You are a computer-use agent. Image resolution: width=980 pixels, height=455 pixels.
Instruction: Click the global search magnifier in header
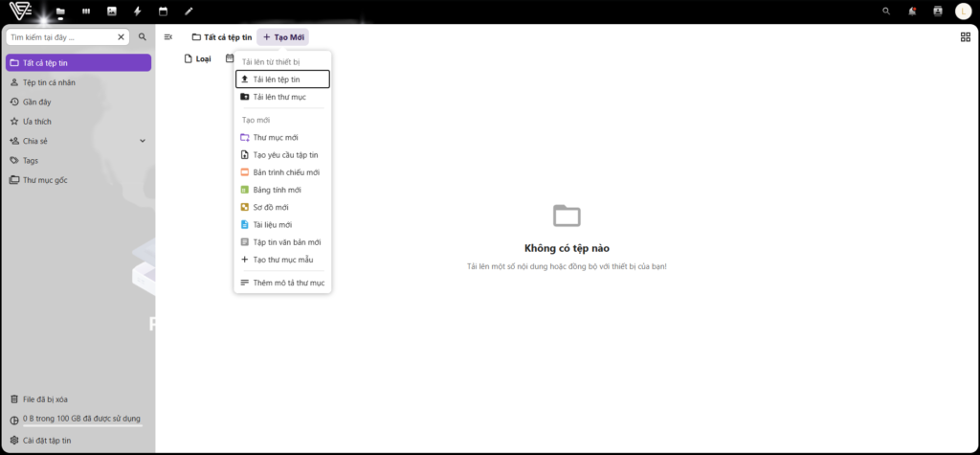(x=886, y=11)
